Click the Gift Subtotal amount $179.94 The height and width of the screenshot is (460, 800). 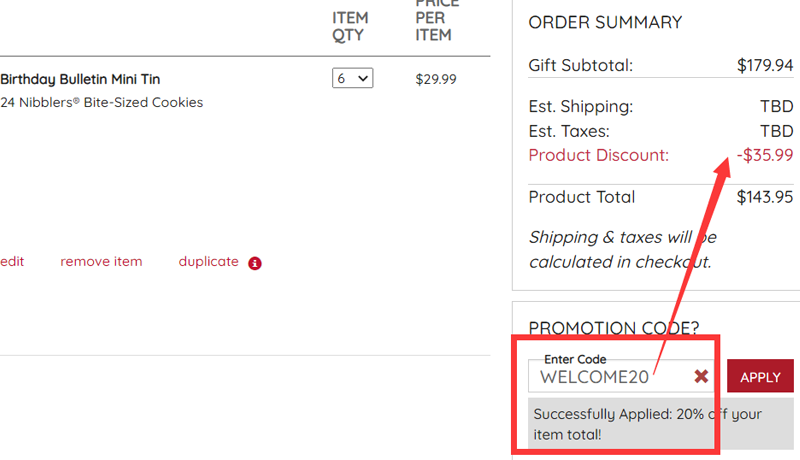pos(764,66)
